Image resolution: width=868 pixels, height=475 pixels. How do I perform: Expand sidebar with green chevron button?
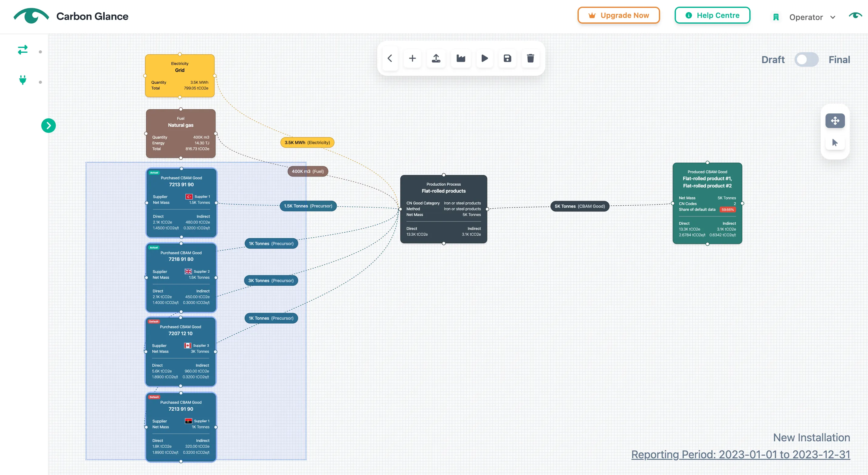(49, 126)
